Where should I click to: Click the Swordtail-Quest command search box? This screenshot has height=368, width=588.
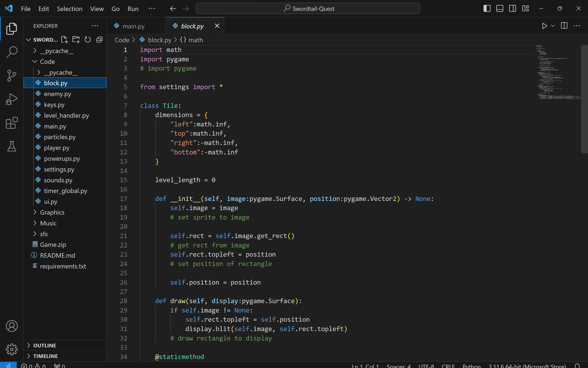[x=308, y=9]
